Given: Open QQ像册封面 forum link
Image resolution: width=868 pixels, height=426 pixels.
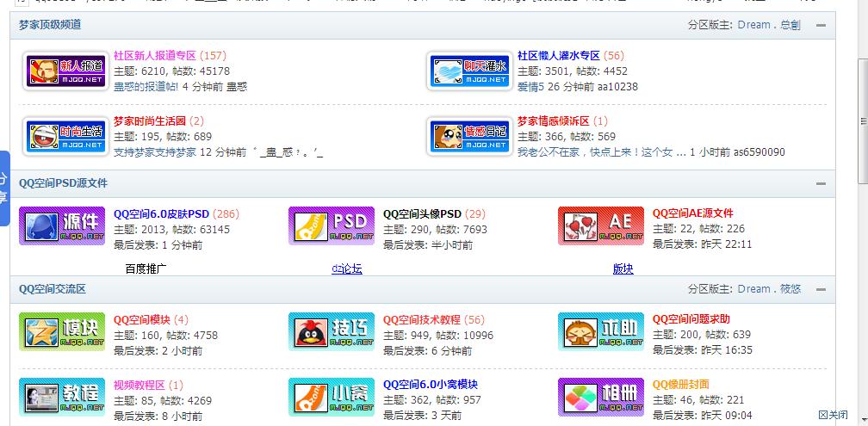Looking at the screenshot, I should pos(681,384).
